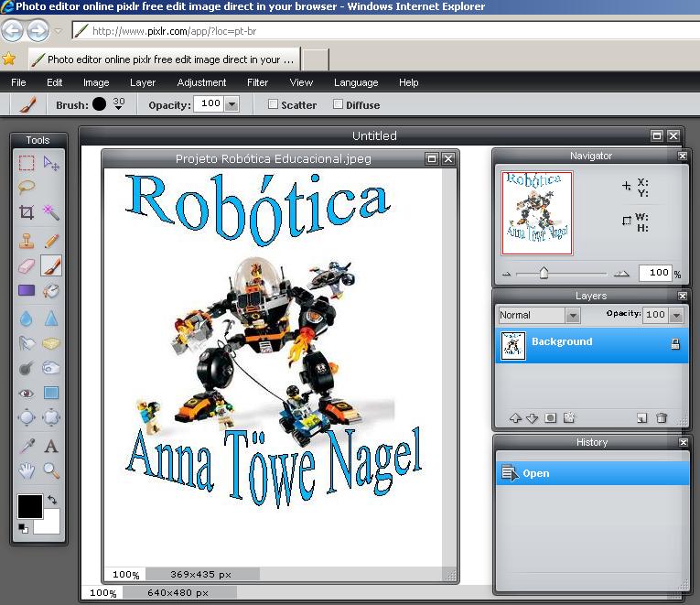Unlock the Background layer padlock
Screen dimensions: 700x605
pos(675,343)
